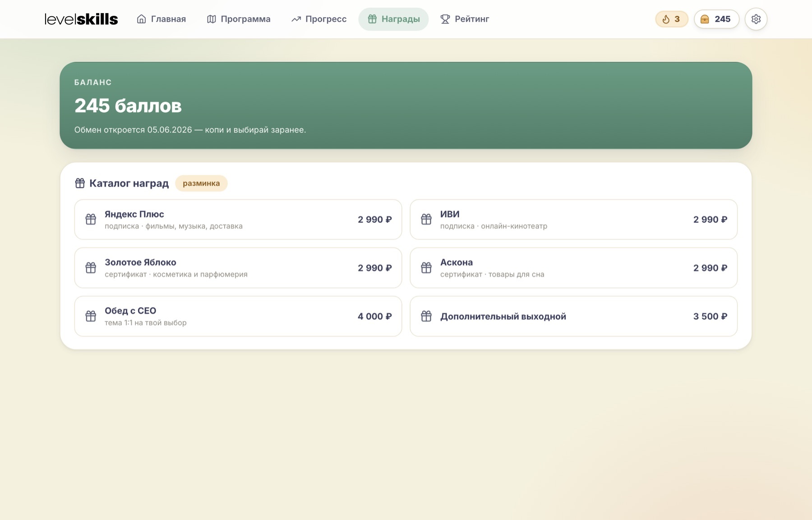812x520 pixels.
Task: Select the Награды tab
Action: tap(393, 19)
